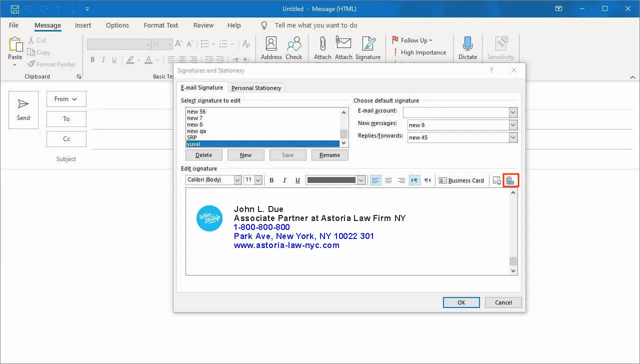Viewport: 640px width, 364px height.
Task: Select the 'yuval' signature in the list
Action: pos(262,144)
